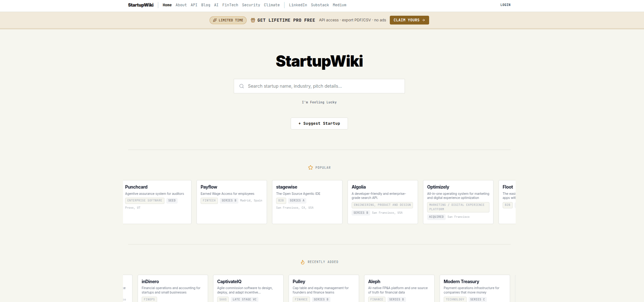Screen dimensions: 644x302
Task: Open the Algolia startup card
Action: click(383, 202)
